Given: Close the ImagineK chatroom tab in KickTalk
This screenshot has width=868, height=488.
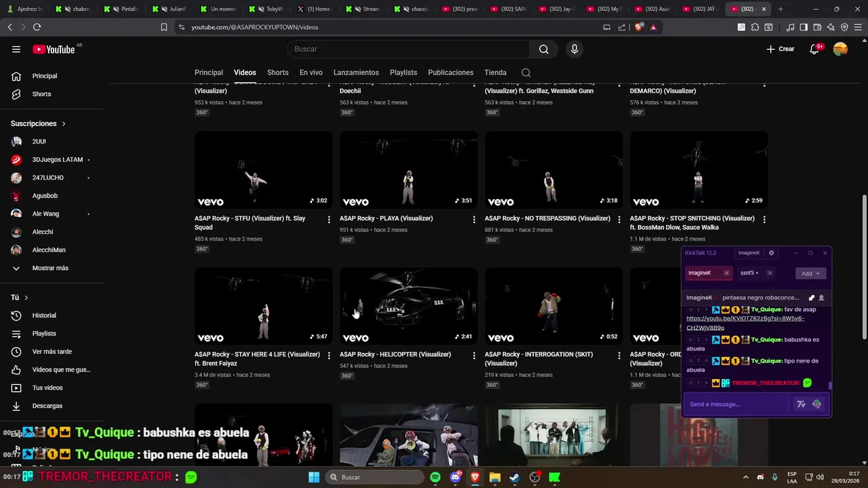Looking at the screenshot, I should [x=726, y=273].
